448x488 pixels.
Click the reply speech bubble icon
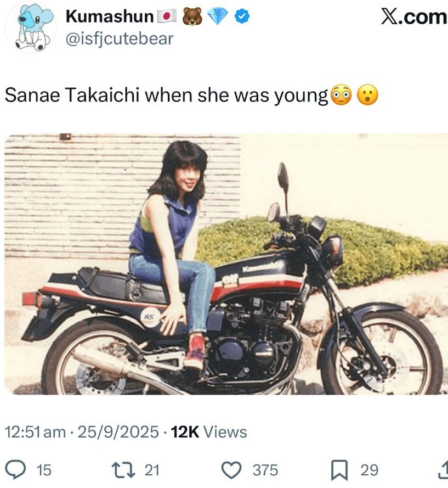click(x=16, y=470)
